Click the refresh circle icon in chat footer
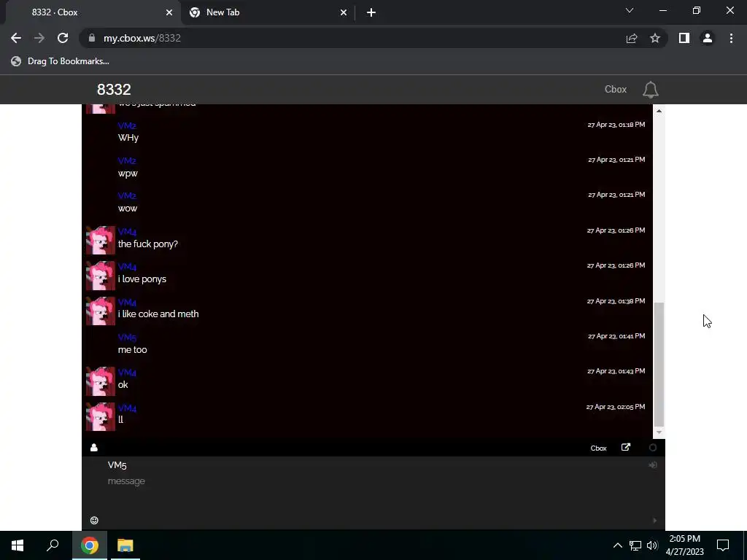747x560 pixels. click(653, 448)
